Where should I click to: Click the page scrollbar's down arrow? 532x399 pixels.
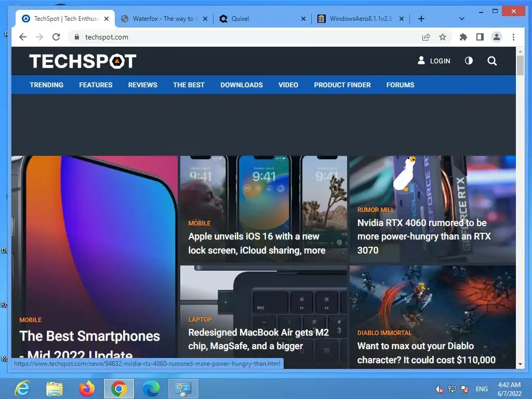(x=520, y=364)
